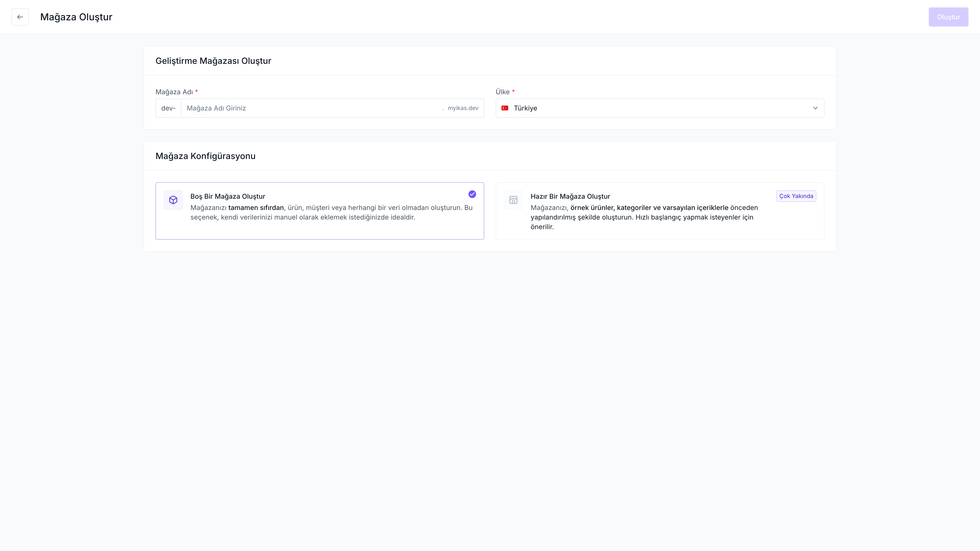Screen dimensions: 980x551
Task: Click the Çok Yakında badge
Action: [796, 196]
